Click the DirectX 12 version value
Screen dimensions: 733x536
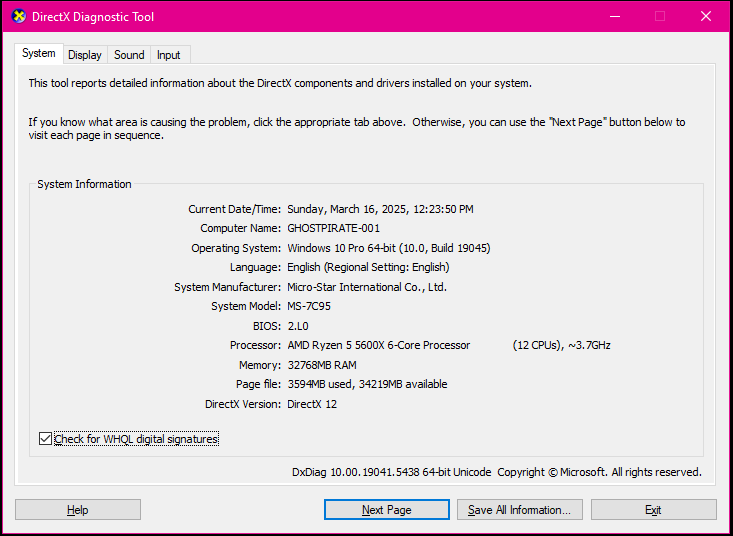pos(312,404)
